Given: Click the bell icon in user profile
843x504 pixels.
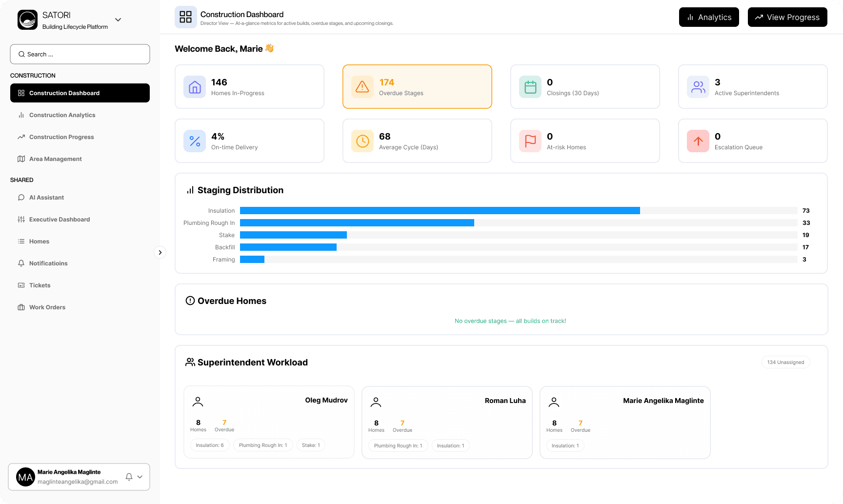Looking at the screenshot, I should click(x=129, y=477).
